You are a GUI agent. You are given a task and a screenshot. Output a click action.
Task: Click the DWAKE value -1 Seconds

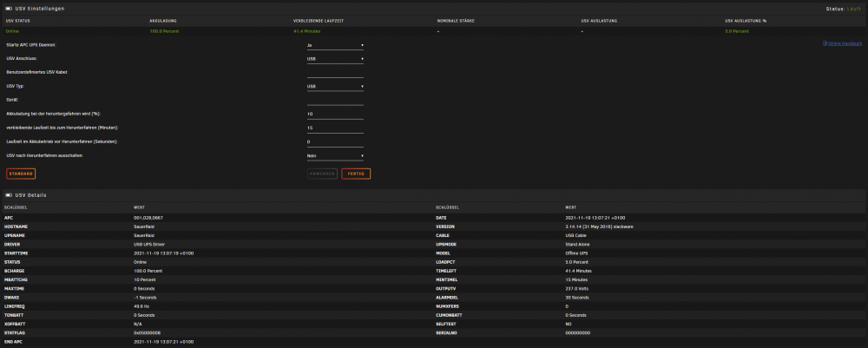point(145,298)
